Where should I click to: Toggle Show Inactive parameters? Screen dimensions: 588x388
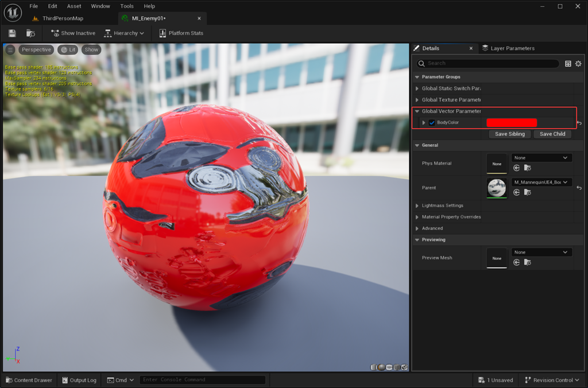click(73, 33)
